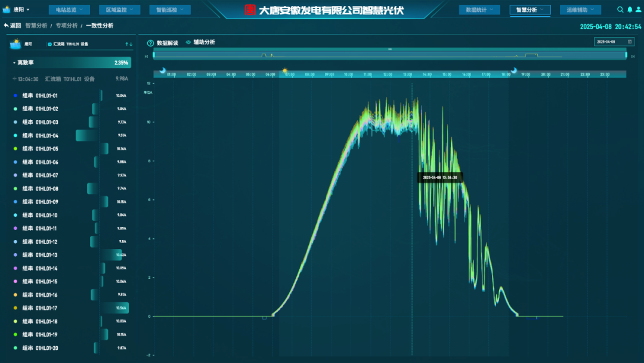Click the 04:00 mark on timeline
The height and width of the screenshot is (363, 644).
point(231,75)
